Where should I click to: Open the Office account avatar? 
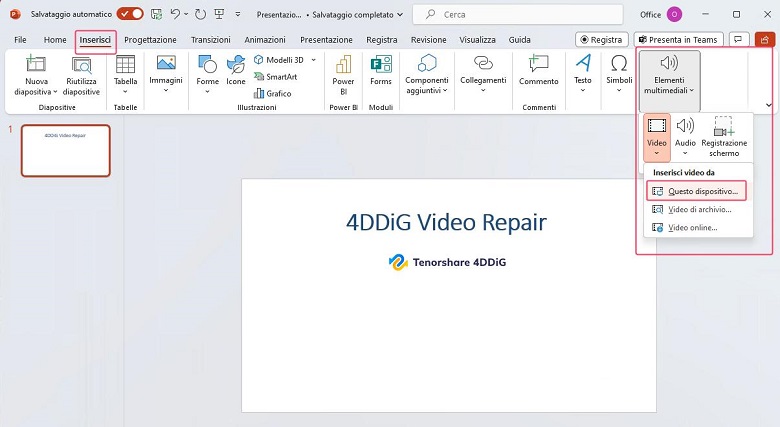coord(674,15)
